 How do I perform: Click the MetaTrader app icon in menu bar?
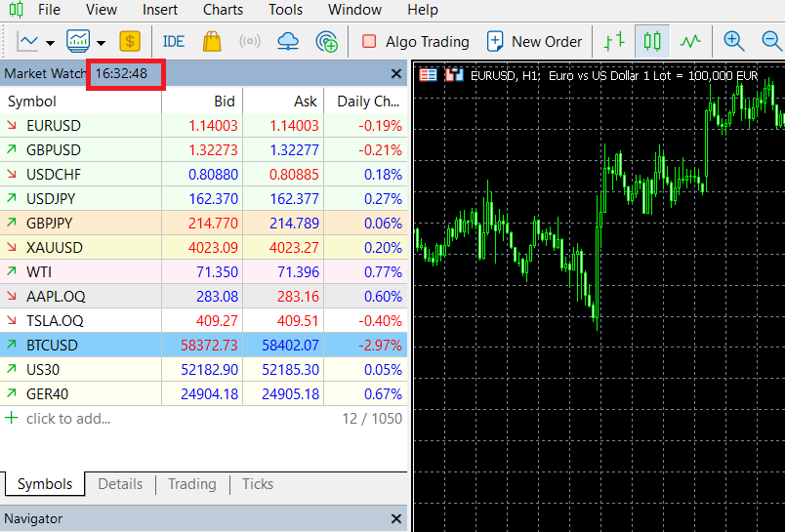tap(16, 9)
